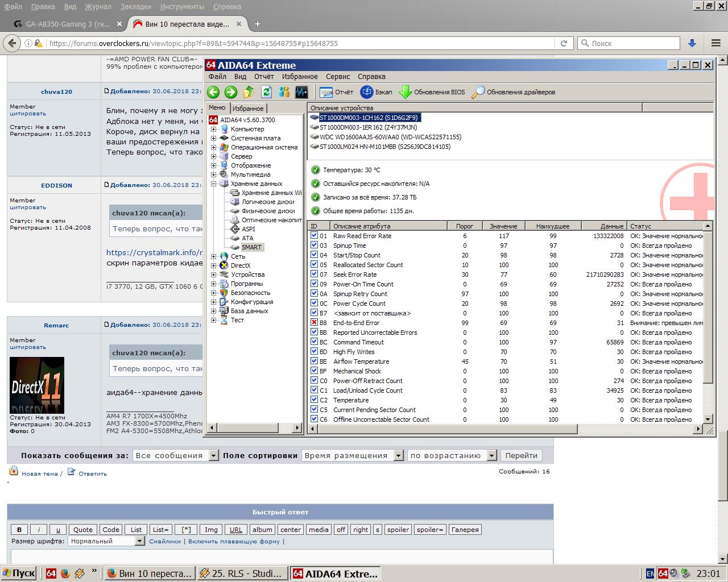Click the Перейти button
The width and height of the screenshot is (728, 582).
coord(521,455)
